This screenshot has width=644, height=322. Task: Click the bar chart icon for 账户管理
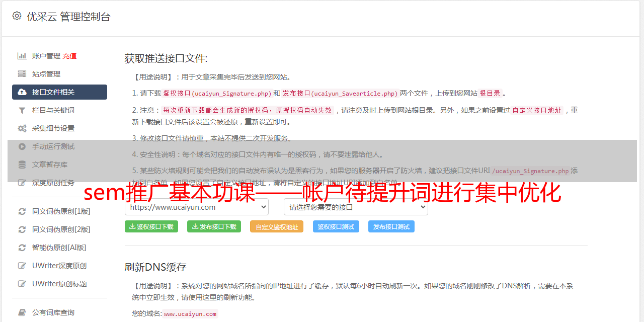tap(22, 56)
